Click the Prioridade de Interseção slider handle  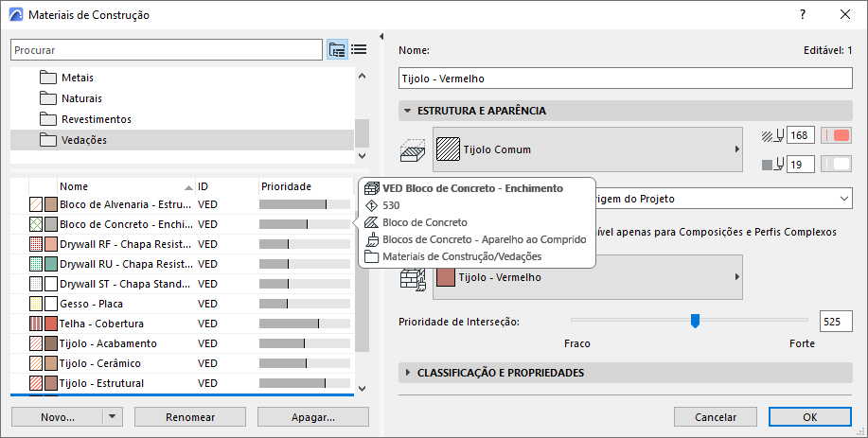[695, 321]
